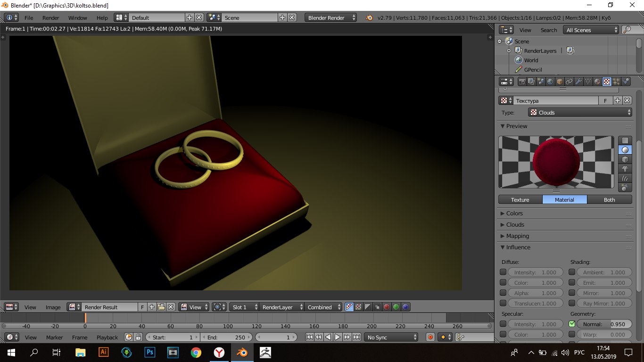
Task: Disable the Normal geometry influence checkbox
Action: tap(572, 324)
